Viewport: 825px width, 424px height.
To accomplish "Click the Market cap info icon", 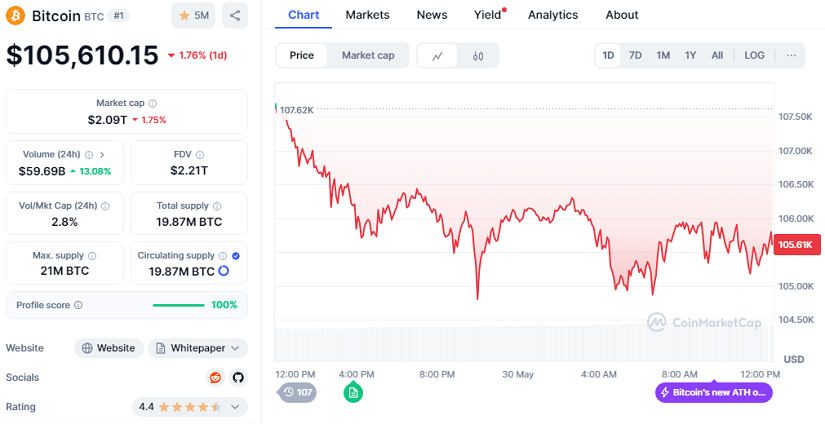I will click(x=152, y=103).
